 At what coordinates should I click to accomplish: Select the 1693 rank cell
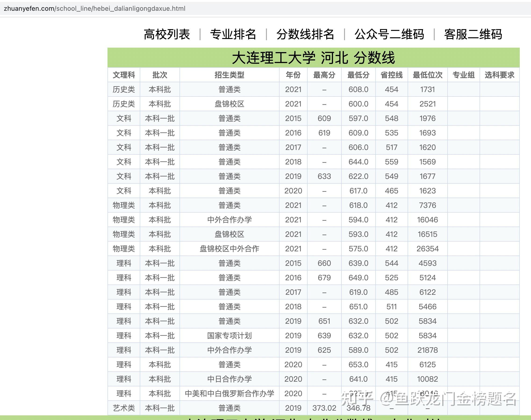tap(427, 133)
